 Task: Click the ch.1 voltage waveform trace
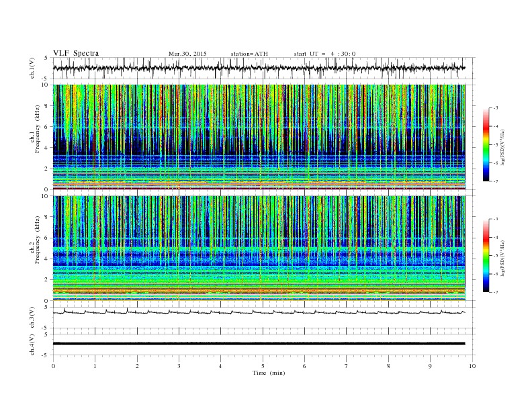[x=259, y=68]
